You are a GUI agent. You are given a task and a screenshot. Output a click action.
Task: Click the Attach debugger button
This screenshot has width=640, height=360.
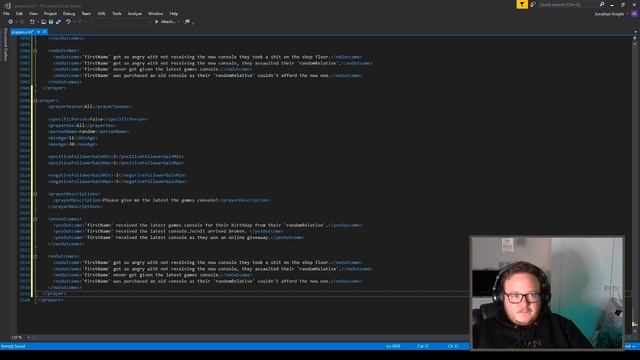point(165,22)
